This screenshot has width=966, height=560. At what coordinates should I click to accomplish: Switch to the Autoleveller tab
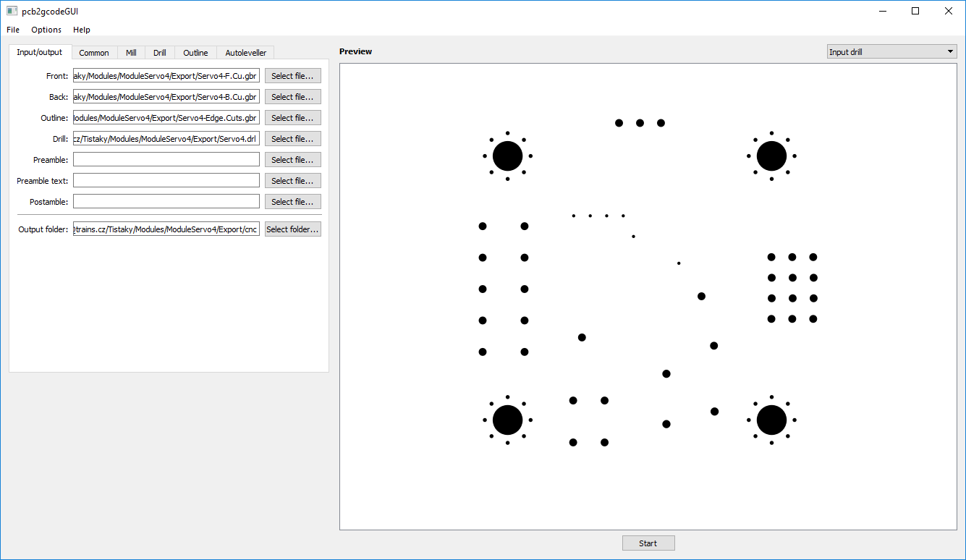245,52
